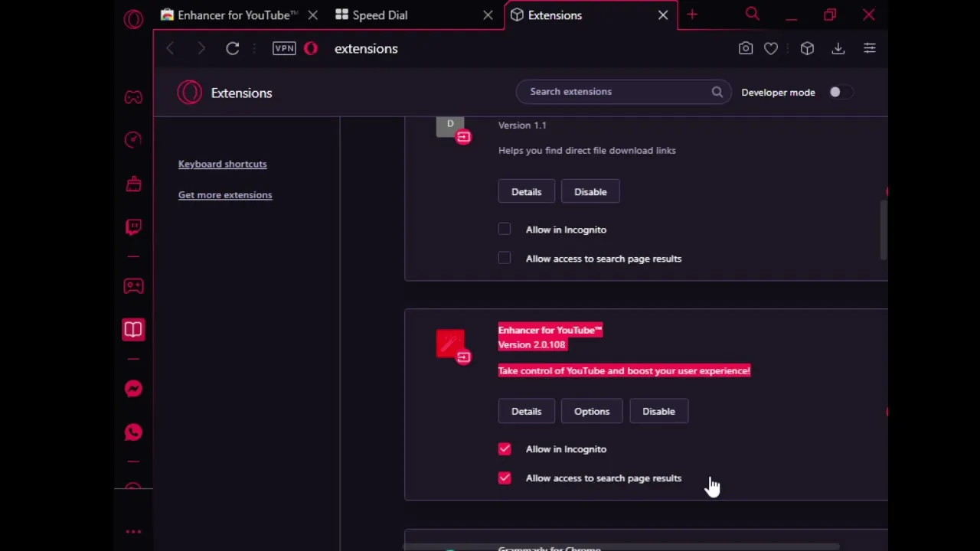Click the Enhancer for YouTube extension icon
The width and height of the screenshot is (980, 551).
[x=450, y=343]
